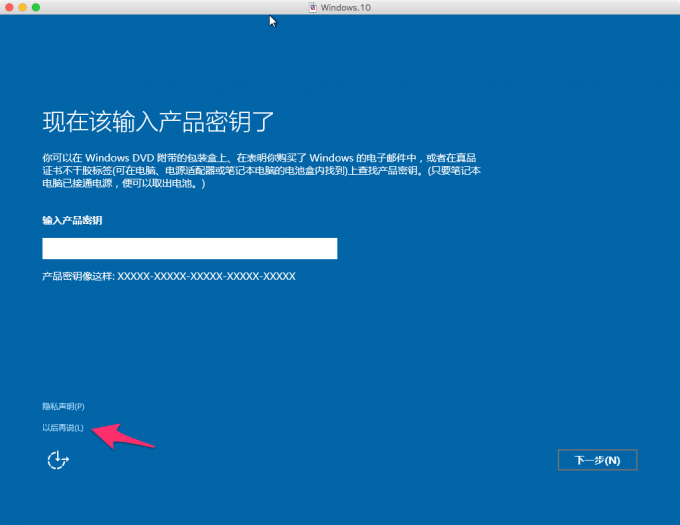Click the 产品密钥像这样 hint label
The height and width of the screenshot is (525, 680).
78,276
